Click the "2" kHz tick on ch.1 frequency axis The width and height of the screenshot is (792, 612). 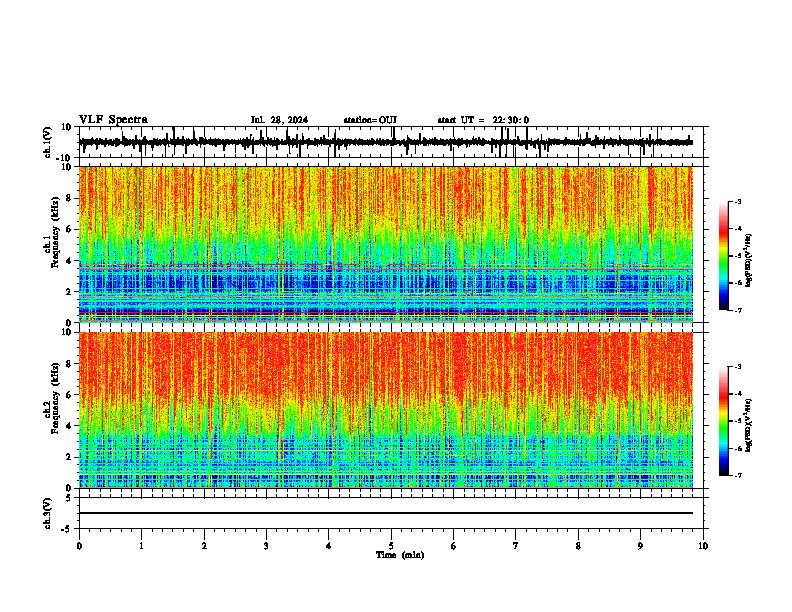click(69, 291)
